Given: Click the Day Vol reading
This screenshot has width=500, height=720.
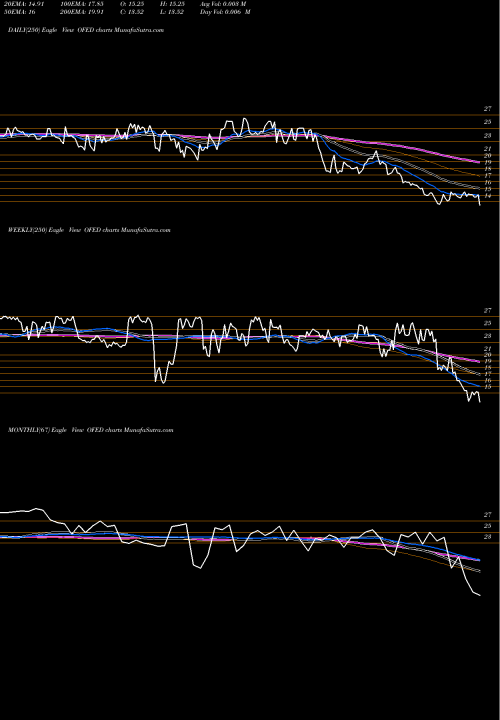Looking at the screenshot, I should coord(225,12).
